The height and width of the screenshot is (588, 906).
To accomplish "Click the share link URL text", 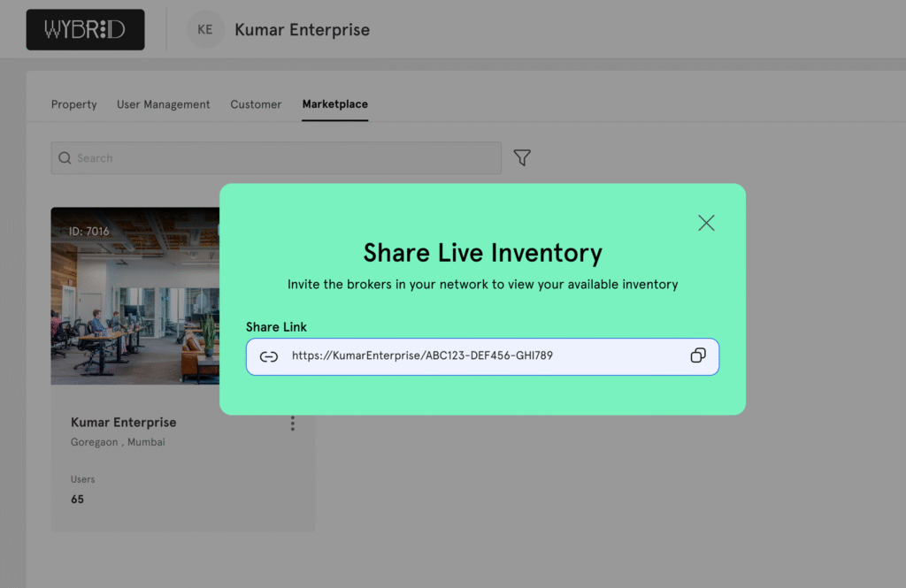I will click(422, 356).
